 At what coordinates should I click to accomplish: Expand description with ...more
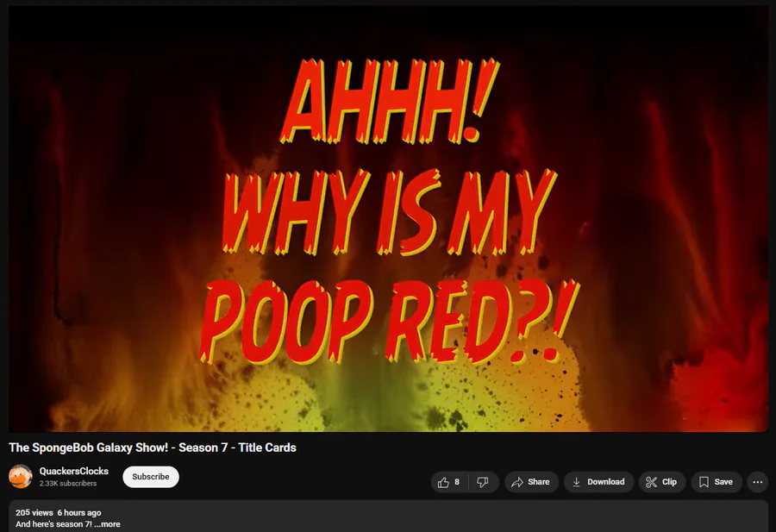[108, 524]
